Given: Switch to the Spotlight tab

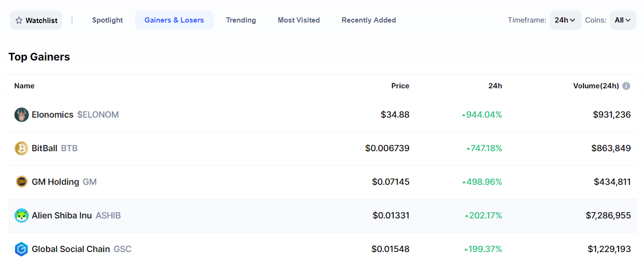Looking at the screenshot, I should tap(108, 20).
